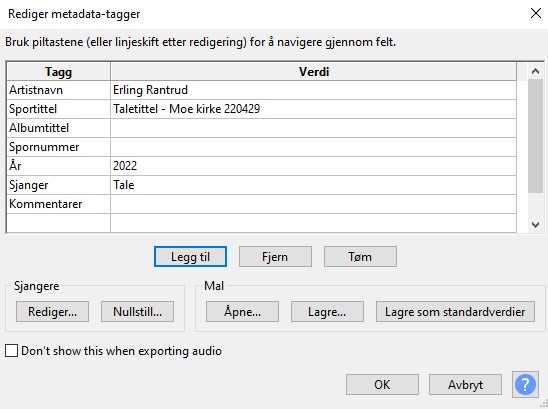Click the Fjern button
548x409 pixels.
275,257
